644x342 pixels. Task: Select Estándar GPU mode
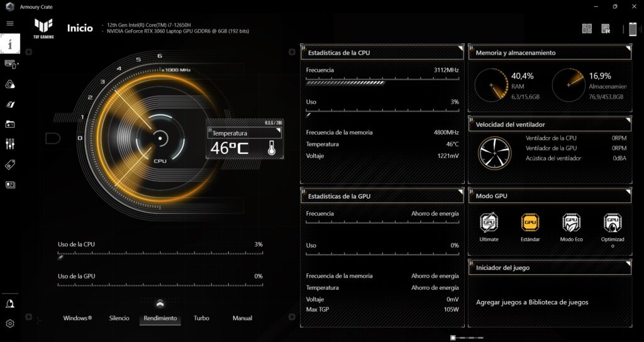(x=530, y=228)
